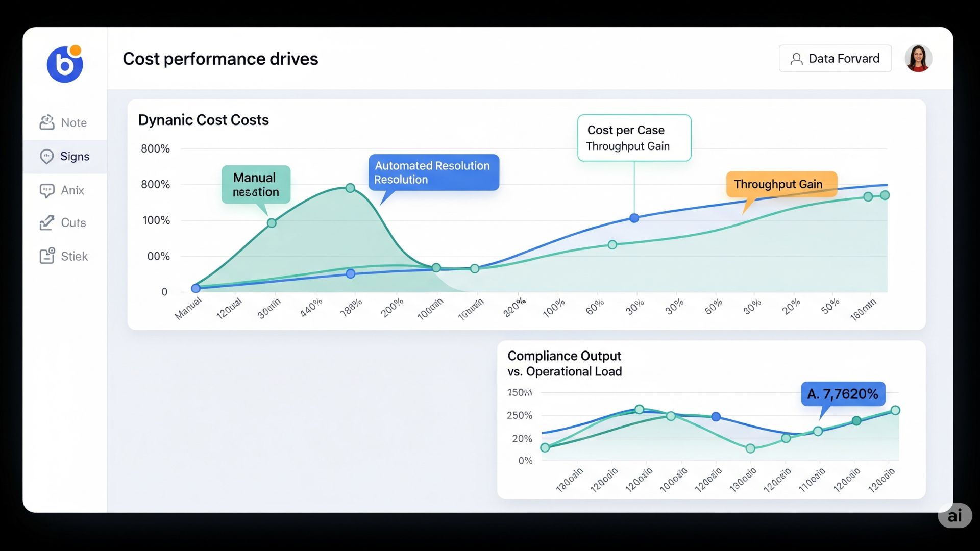
Task: Click the Anix chat icon
Action: click(47, 190)
